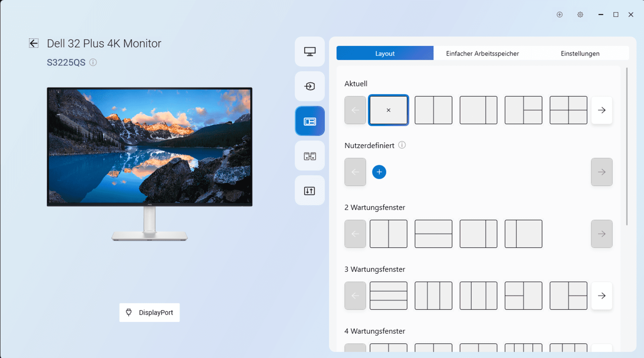Select the no-layout X tile under Aktuell

[388, 110]
